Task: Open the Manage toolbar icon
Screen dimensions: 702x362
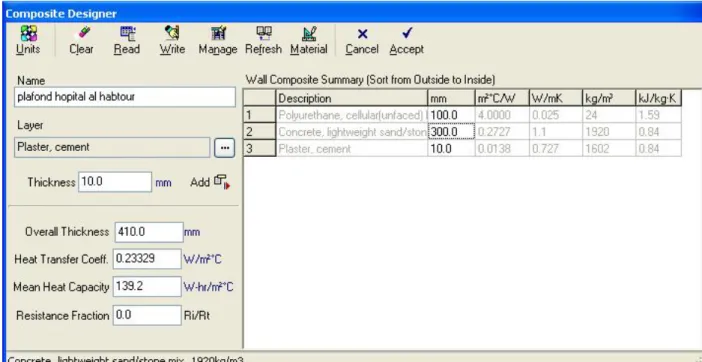Action: coord(218,33)
